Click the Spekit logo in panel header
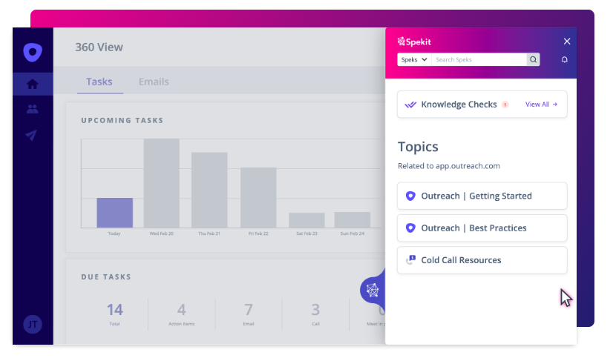Viewport: 613px width, 364px height. [x=414, y=42]
